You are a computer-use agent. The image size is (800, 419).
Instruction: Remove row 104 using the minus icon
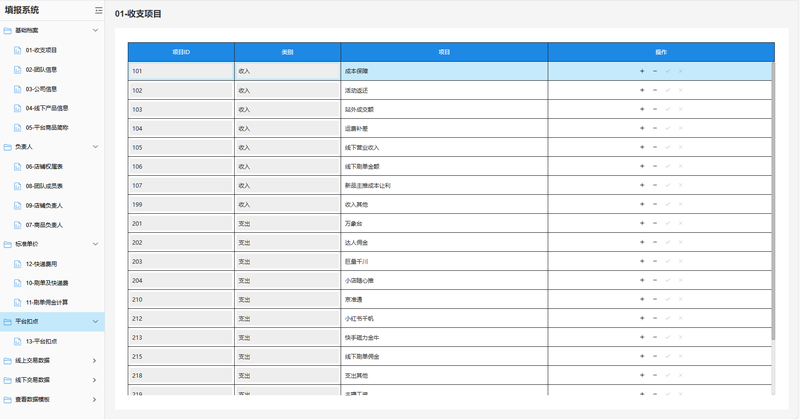click(655, 128)
